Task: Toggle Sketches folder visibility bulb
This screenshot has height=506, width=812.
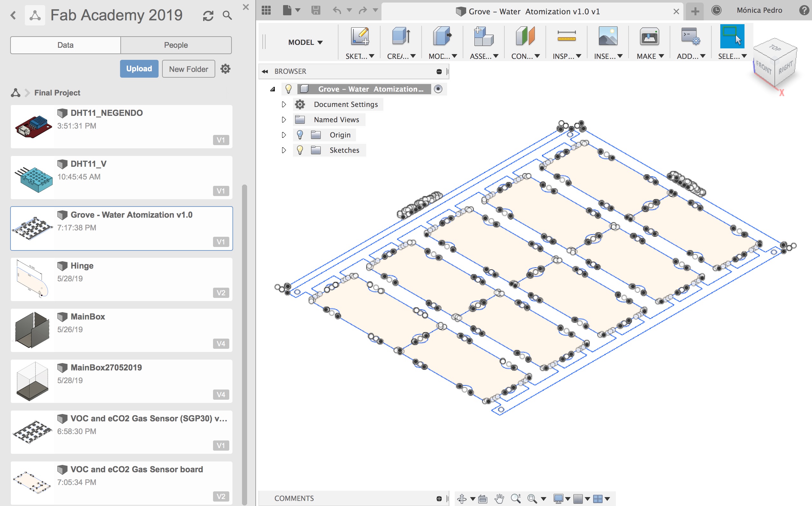Action: 300,150
